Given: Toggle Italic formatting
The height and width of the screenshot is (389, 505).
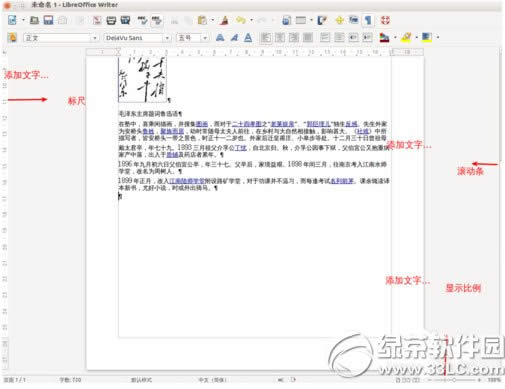Looking at the screenshot, I should (x=234, y=38).
